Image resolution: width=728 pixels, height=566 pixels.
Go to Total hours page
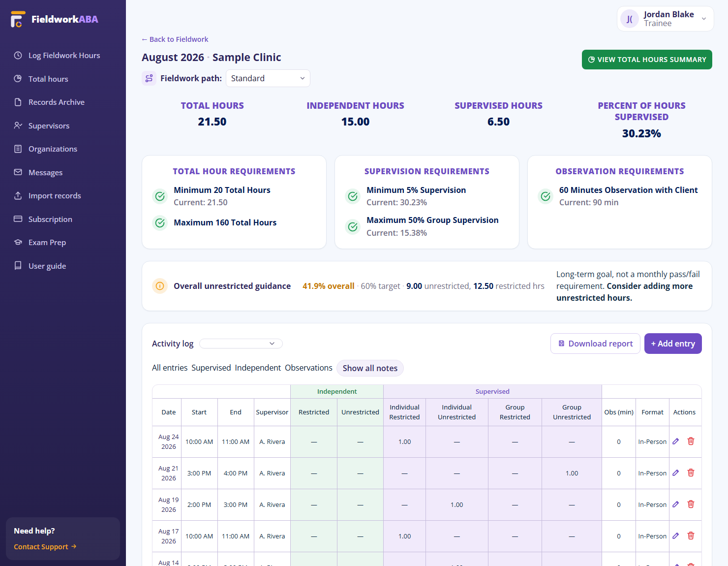coord(63,79)
